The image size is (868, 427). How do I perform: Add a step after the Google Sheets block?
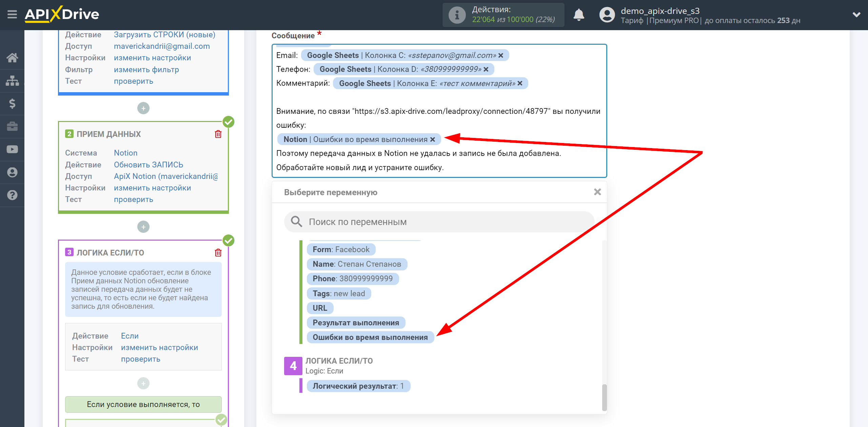click(x=143, y=108)
